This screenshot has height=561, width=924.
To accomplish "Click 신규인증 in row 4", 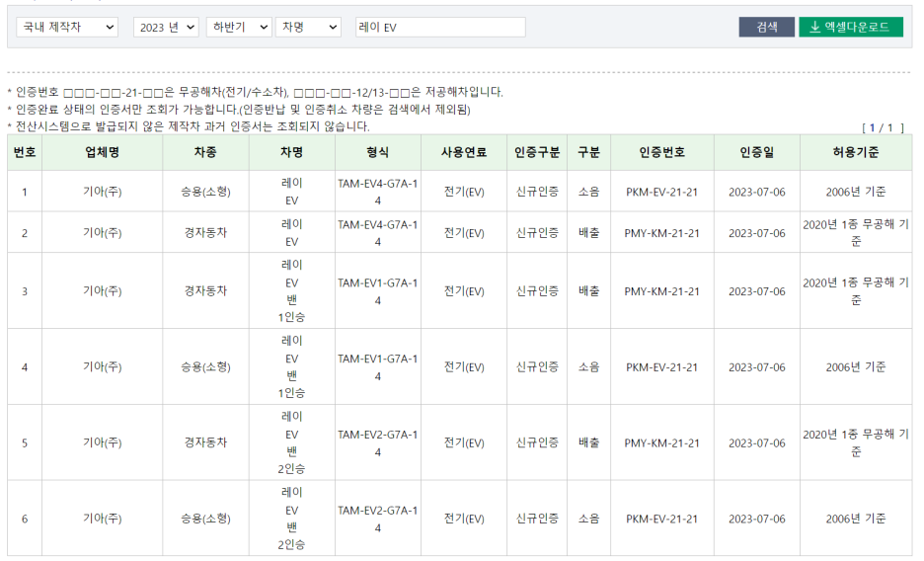I will point(537,366).
